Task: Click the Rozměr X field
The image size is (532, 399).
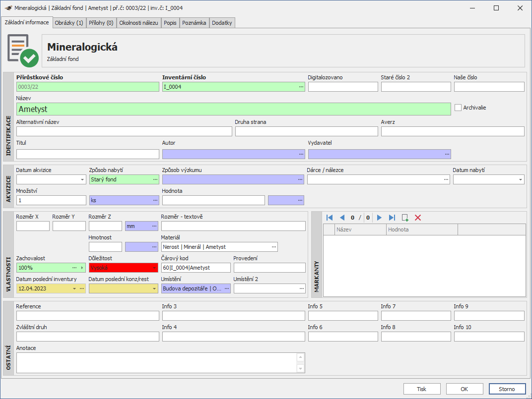Action: click(x=33, y=226)
